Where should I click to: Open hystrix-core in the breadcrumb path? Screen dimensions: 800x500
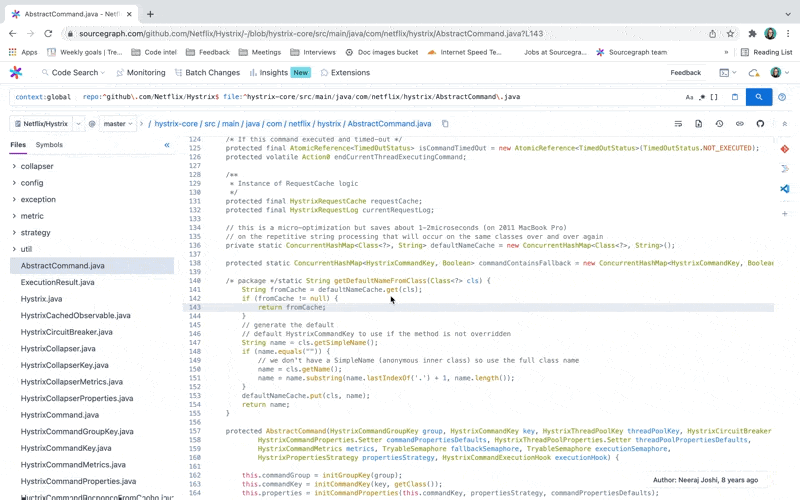[x=175, y=124]
